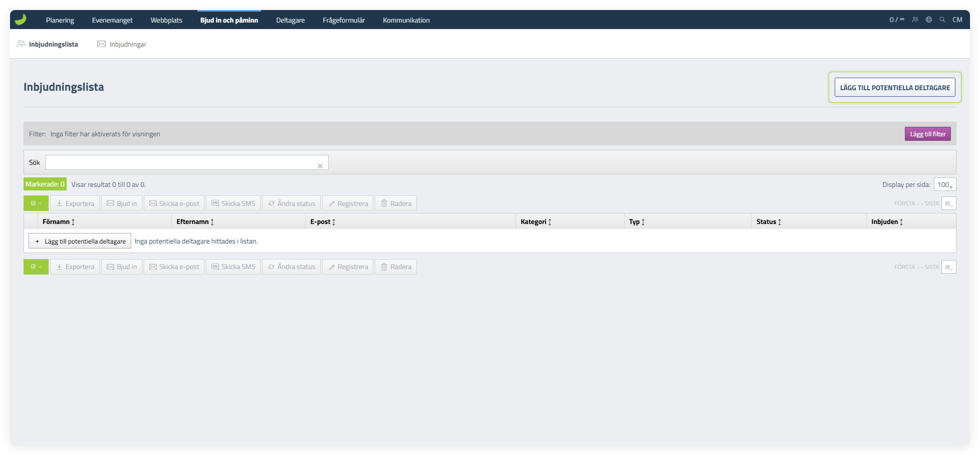
Task: Open the CM user menu
Action: [957, 20]
